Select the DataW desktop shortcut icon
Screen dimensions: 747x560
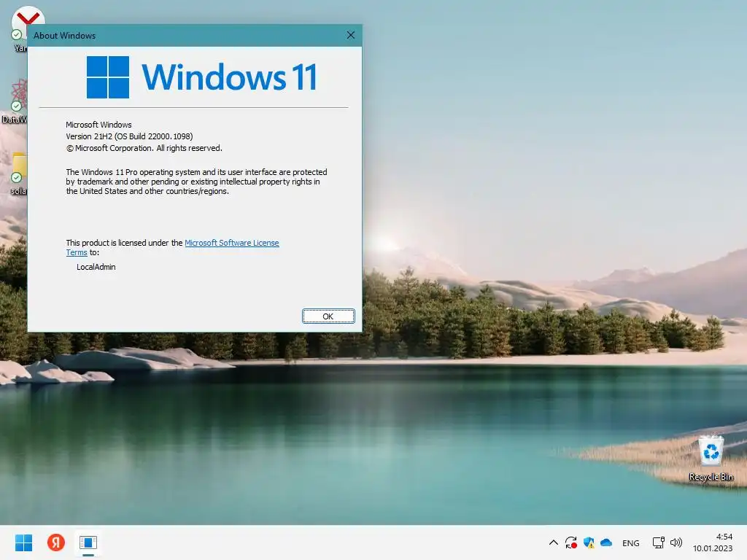tap(15, 101)
